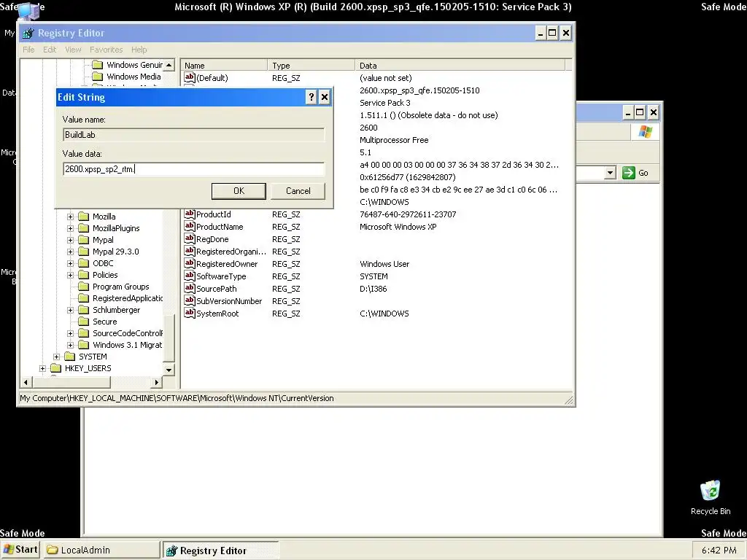
Task: Click tree pane scroll down arrow
Action: 169,370
